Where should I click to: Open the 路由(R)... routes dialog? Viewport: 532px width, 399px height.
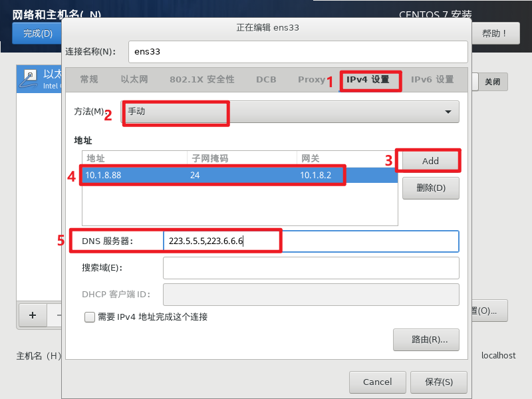[426, 340]
